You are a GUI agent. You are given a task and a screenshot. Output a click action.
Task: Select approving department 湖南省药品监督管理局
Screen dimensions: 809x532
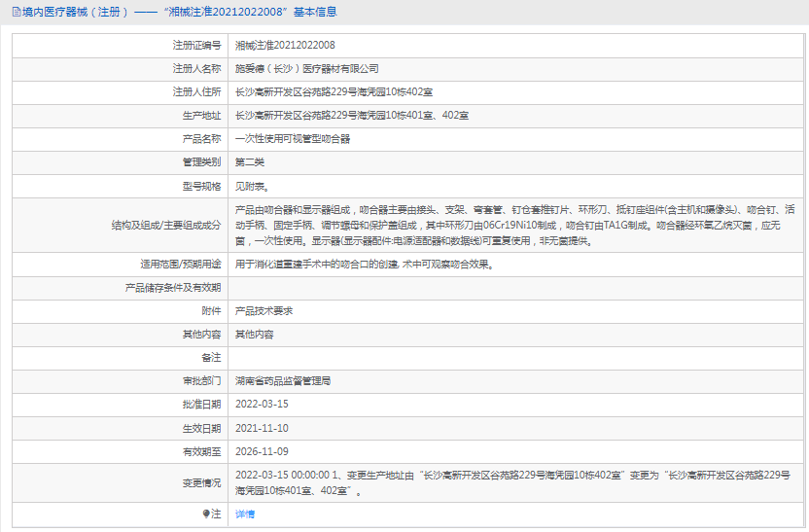tap(283, 381)
